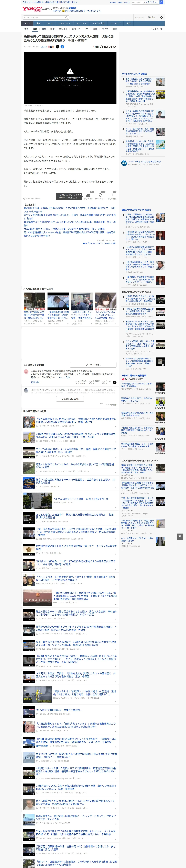The width and height of the screenshot is (186, 868).
Task: Toggle the コメント非表示 checkbox
Action: (x=102, y=405)
